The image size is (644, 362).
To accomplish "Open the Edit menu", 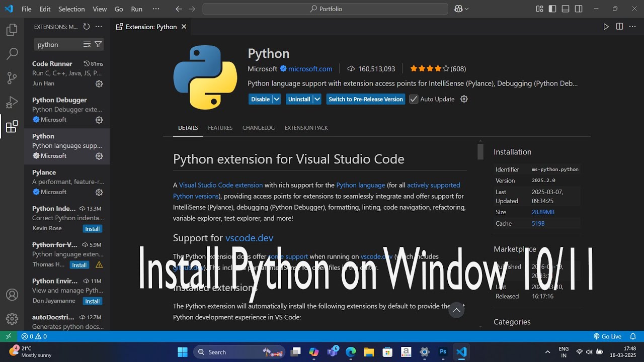I will (x=45, y=9).
